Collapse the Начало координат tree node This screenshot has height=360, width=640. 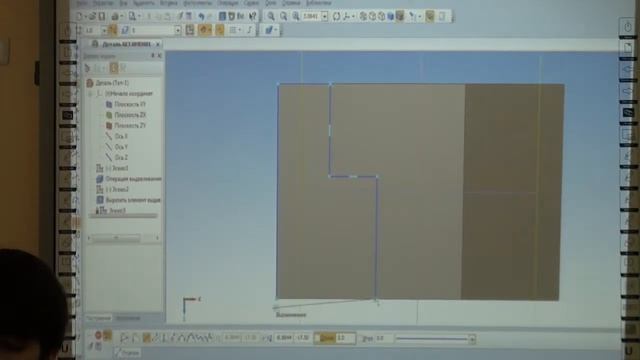(90, 93)
